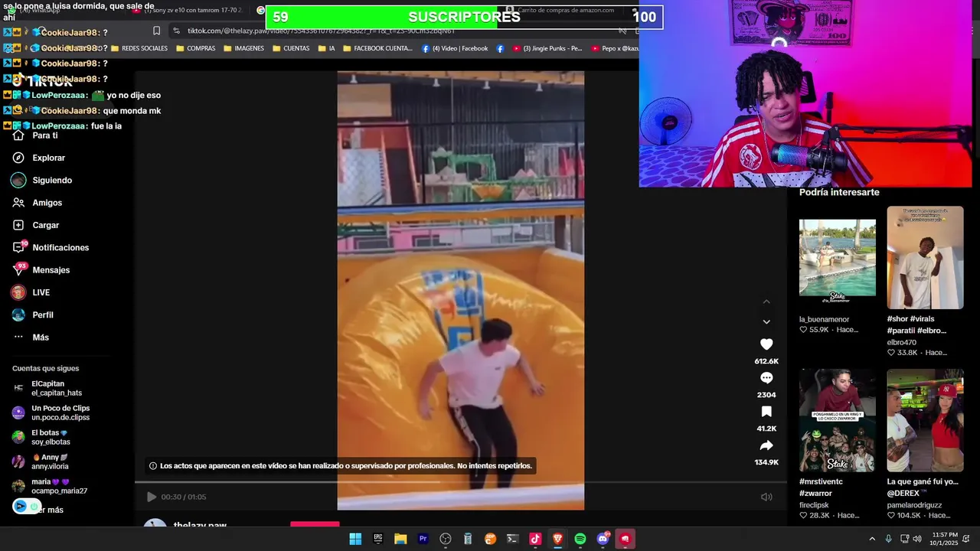
Task: Open FACEBOOK CUENTA bookmarks folder
Action: click(x=377, y=48)
